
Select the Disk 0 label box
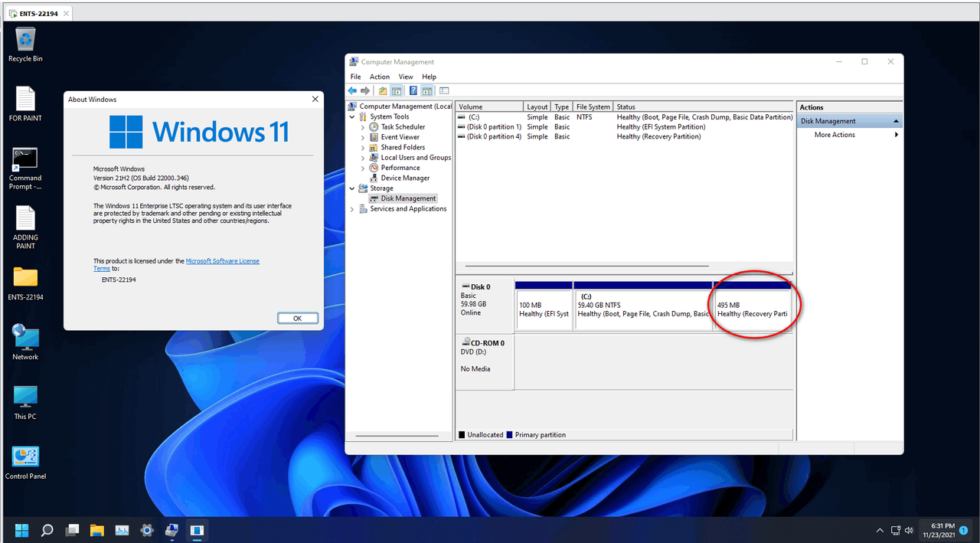[x=485, y=306]
